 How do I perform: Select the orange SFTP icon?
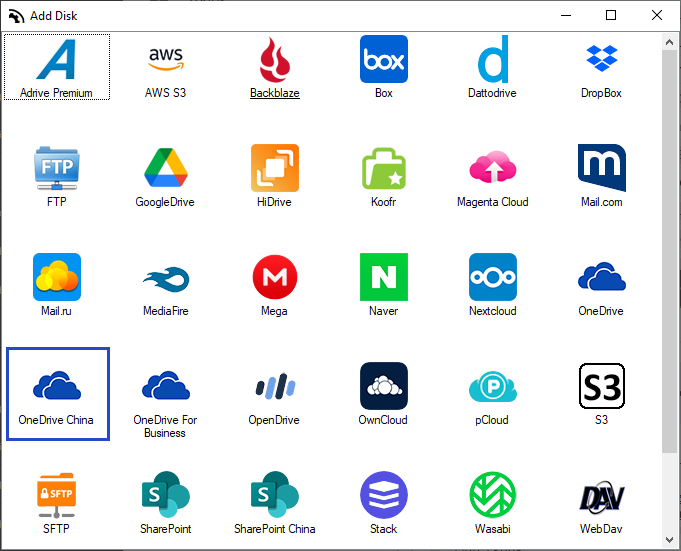point(56,495)
